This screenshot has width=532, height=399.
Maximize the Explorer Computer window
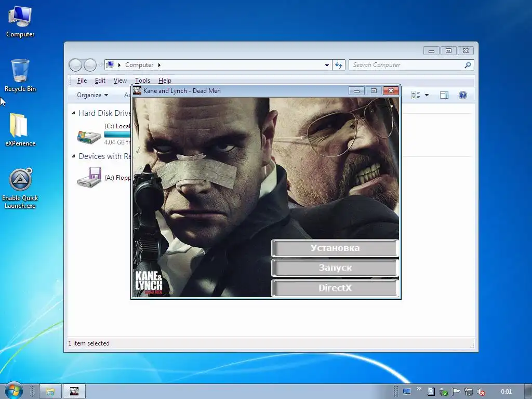click(x=448, y=51)
